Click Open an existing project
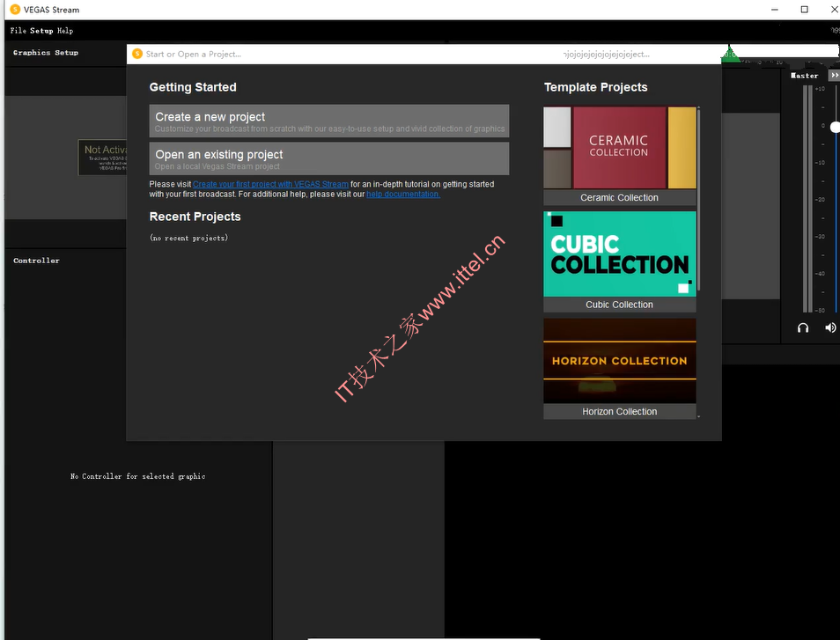Image resolution: width=840 pixels, height=640 pixels. pyautogui.click(x=329, y=158)
